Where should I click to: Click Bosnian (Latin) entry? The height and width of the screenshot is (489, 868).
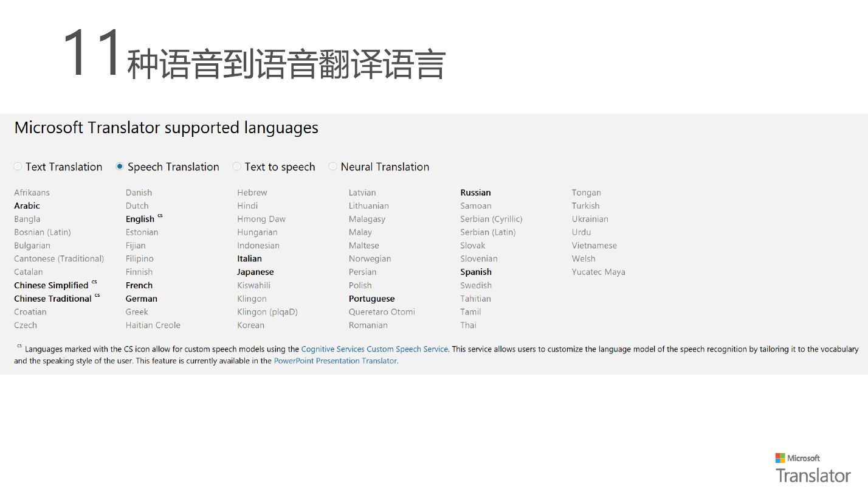(43, 232)
